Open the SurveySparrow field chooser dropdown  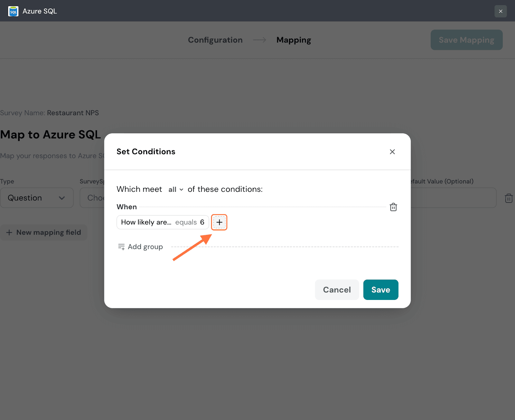point(93,198)
